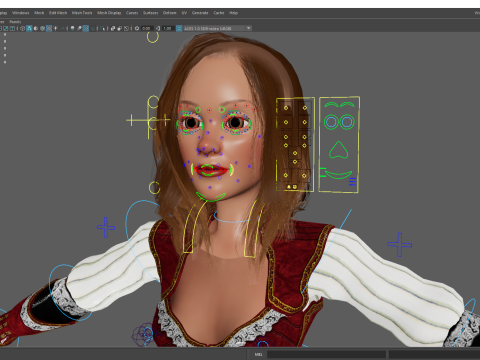Toggle X-Ray Active Components icon

[120, 28]
